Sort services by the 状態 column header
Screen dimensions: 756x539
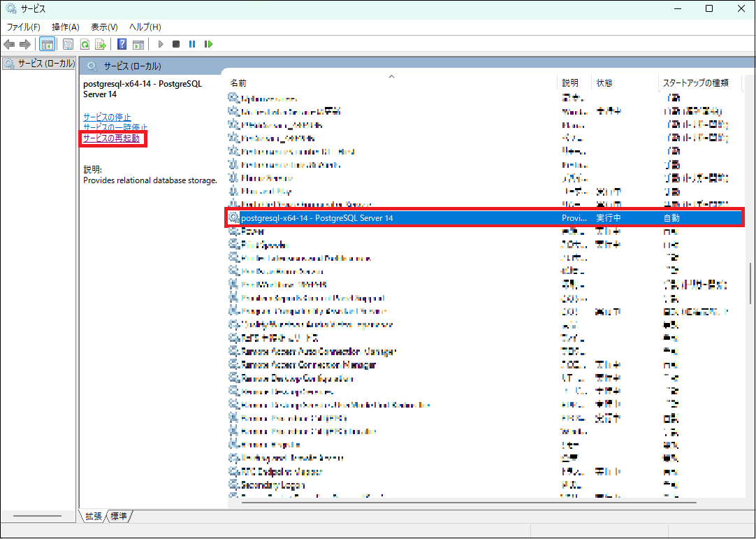click(x=604, y=82)
